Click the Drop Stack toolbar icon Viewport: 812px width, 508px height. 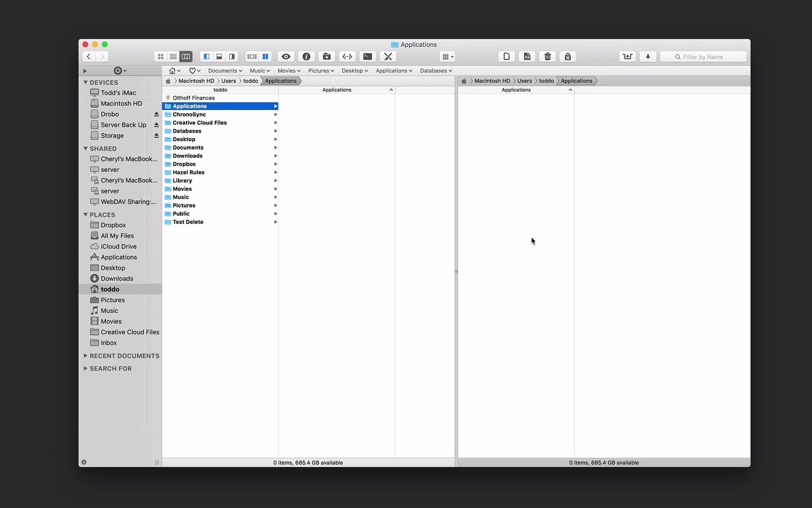point(628,56)
